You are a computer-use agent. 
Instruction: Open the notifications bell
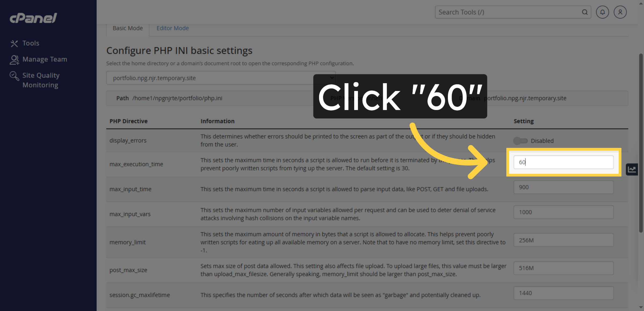tap(602, 12)
